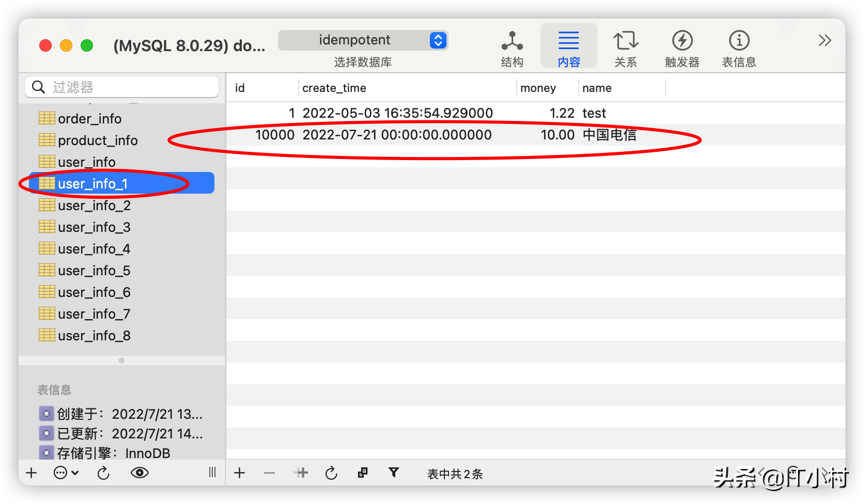Click the 创建于 created date info row
Image resolution: width=864 pixels, height=504 pixels.
(x=121, y=414)
